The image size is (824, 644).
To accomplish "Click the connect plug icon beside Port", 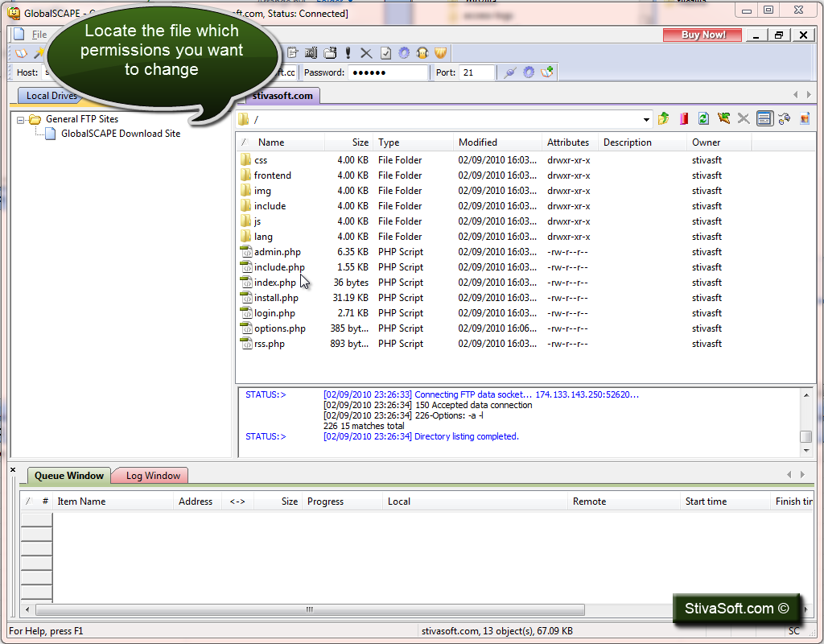I will 509,72.
